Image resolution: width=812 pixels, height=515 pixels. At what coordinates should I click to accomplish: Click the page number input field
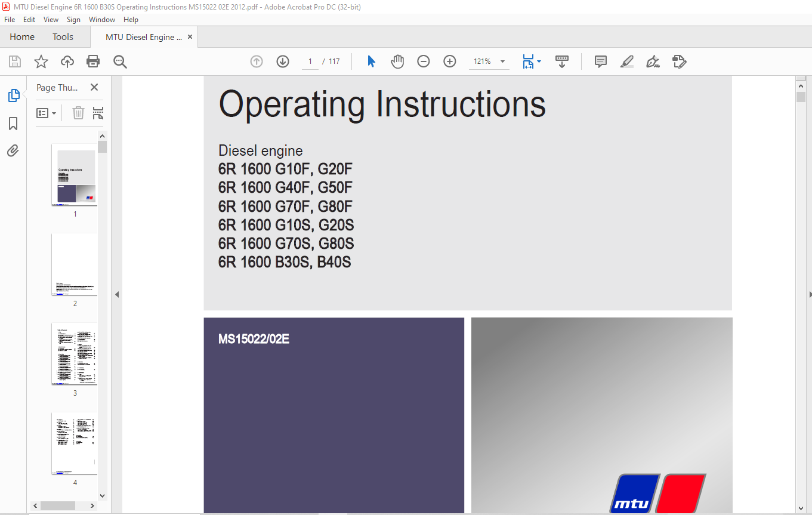[310, 61]
